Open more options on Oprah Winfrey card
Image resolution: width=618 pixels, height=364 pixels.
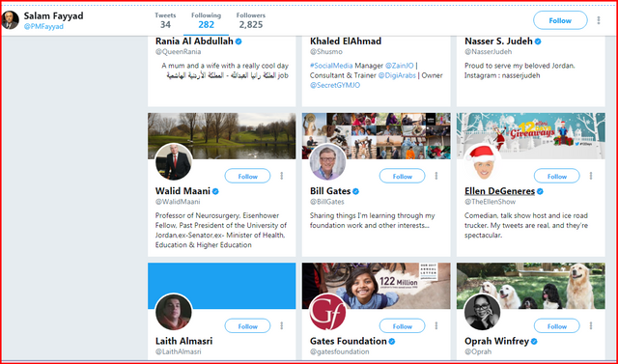[x=590, y=325]
